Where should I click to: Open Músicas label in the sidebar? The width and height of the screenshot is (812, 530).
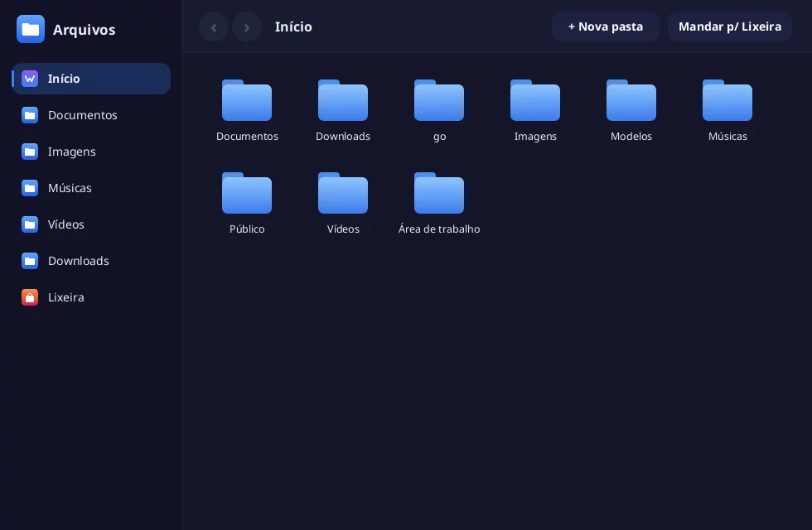70,188
